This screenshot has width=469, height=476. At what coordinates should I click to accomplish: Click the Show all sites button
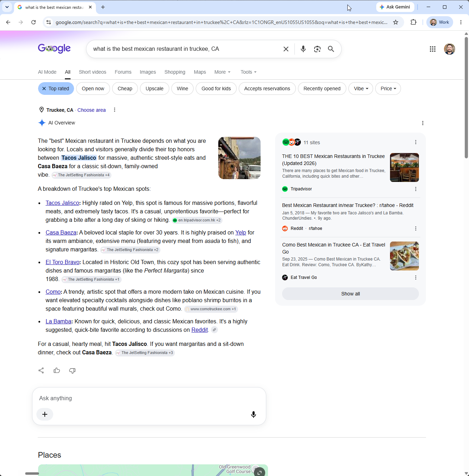pos(351,294)
